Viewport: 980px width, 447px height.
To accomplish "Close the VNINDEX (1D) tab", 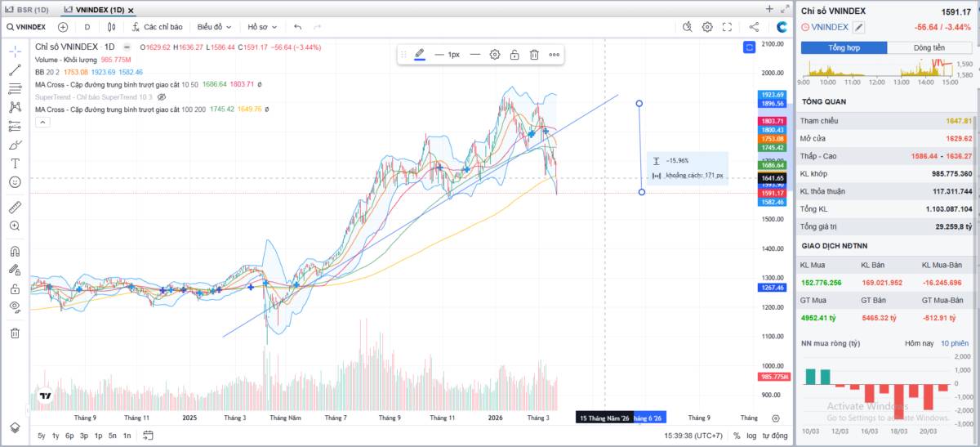I will [131, 10].
